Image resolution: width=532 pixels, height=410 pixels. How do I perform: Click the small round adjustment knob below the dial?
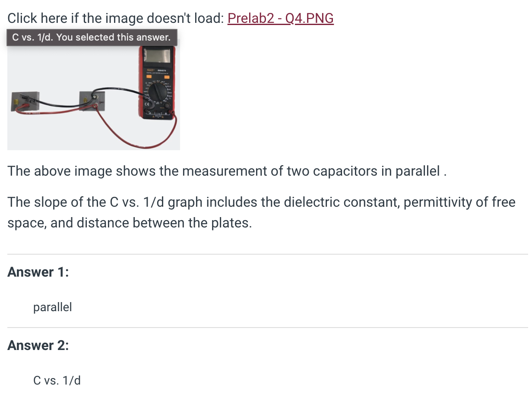click(x=167, y=105)
